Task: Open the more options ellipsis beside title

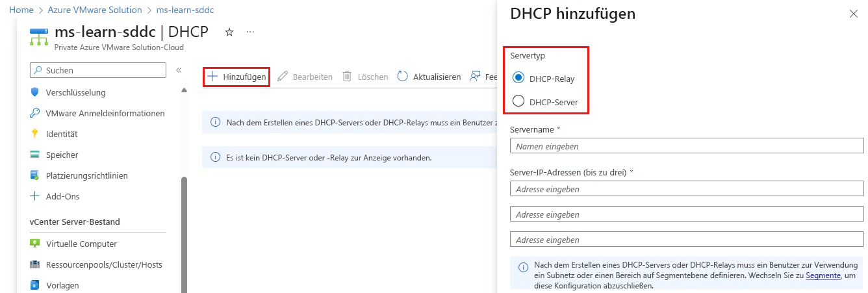Action: click(x=250, y=32)
